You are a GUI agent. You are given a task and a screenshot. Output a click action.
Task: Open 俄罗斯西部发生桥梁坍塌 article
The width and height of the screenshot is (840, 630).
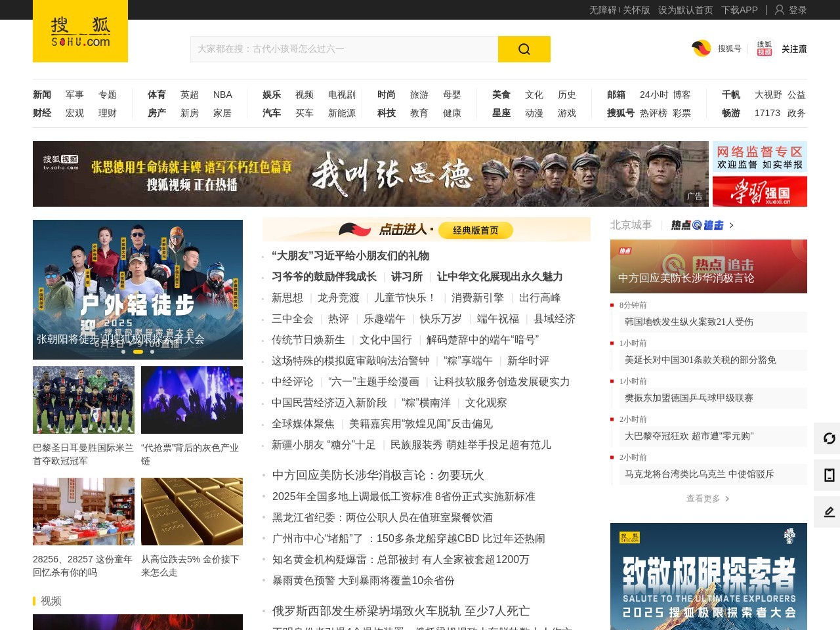point(401,611)
